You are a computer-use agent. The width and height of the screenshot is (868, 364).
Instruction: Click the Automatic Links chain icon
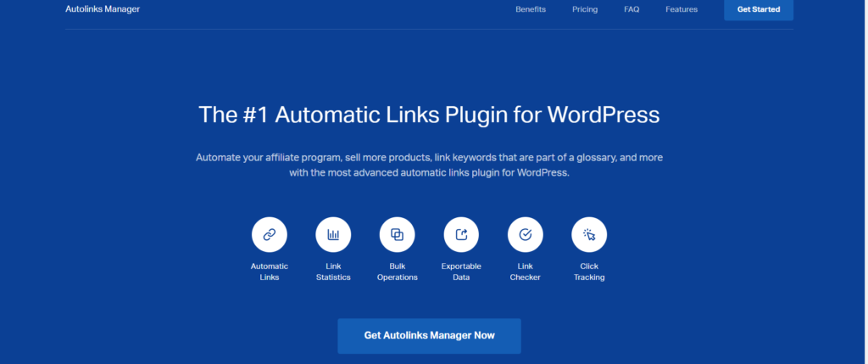[269, 234]
